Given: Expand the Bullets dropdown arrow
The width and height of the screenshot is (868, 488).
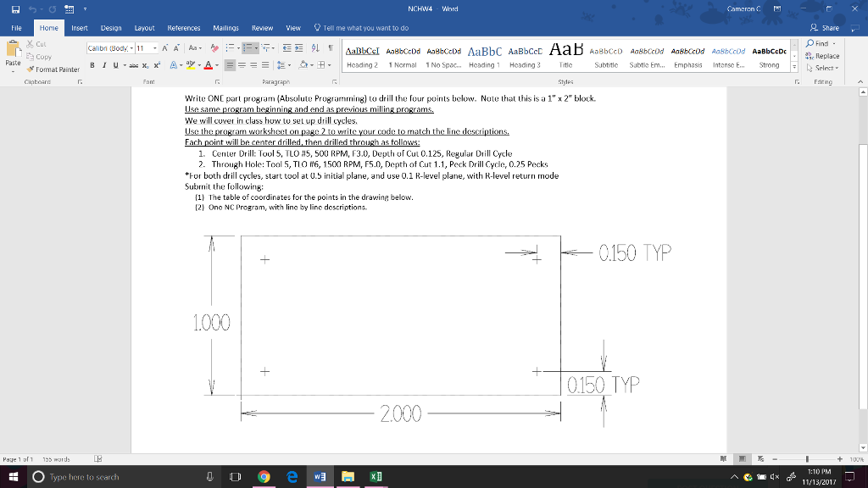Looking at the screenshot, I should coord(240,48).
